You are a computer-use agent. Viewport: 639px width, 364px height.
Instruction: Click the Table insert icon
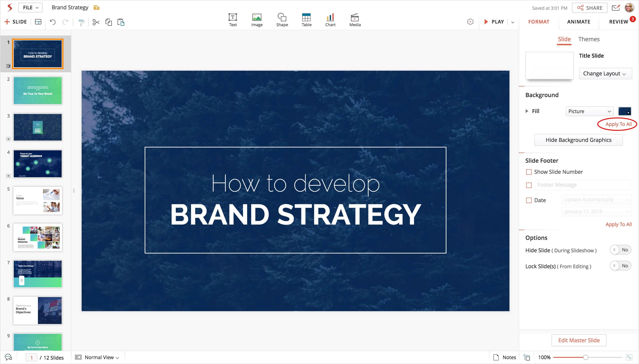(306, 20)
